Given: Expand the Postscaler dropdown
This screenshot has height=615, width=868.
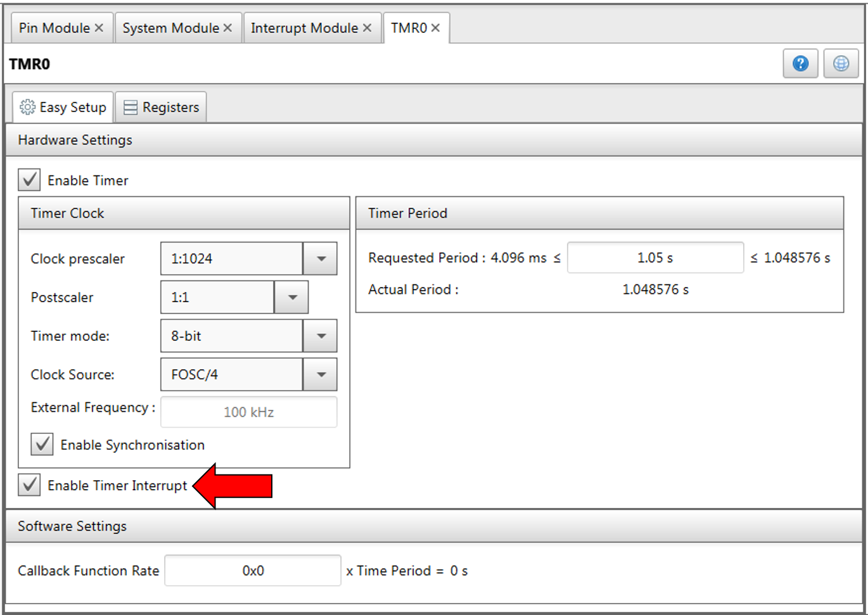Looking at the screenshot, I should (x=291, y=297).
